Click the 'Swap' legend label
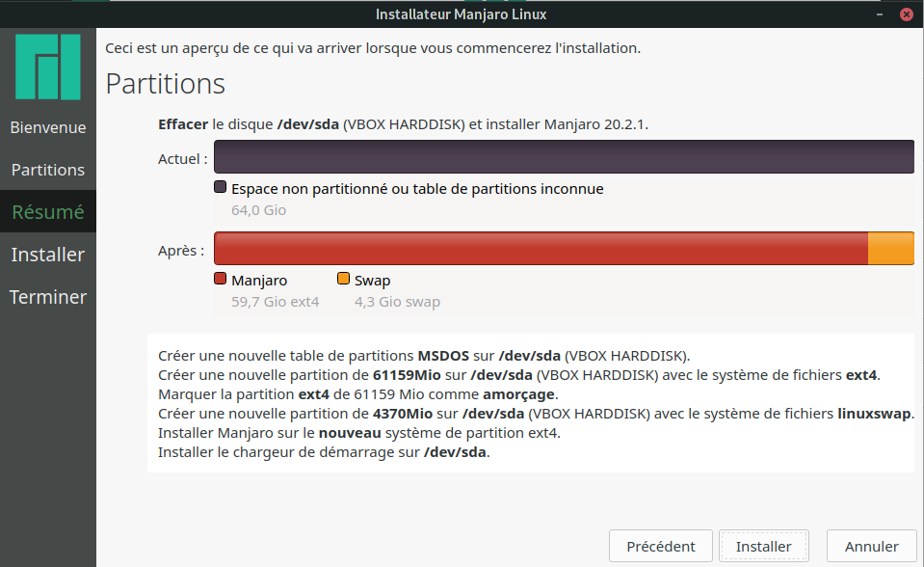924x567 pixels. [x=373, y=281]
